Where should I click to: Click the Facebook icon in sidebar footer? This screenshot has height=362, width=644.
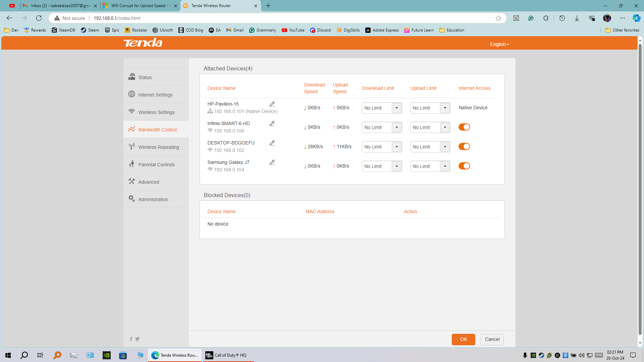131,339
